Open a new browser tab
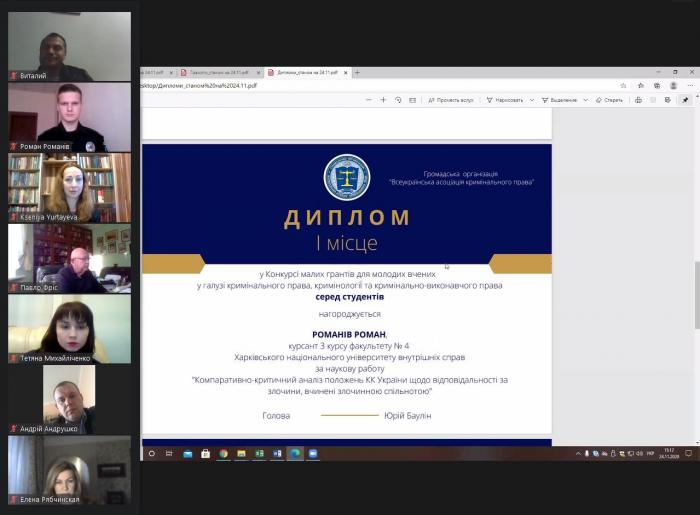 [357, 72]
